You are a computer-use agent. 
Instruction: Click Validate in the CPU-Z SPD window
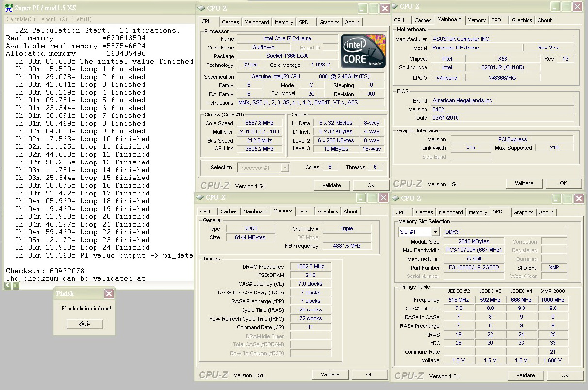coord(525,375)
